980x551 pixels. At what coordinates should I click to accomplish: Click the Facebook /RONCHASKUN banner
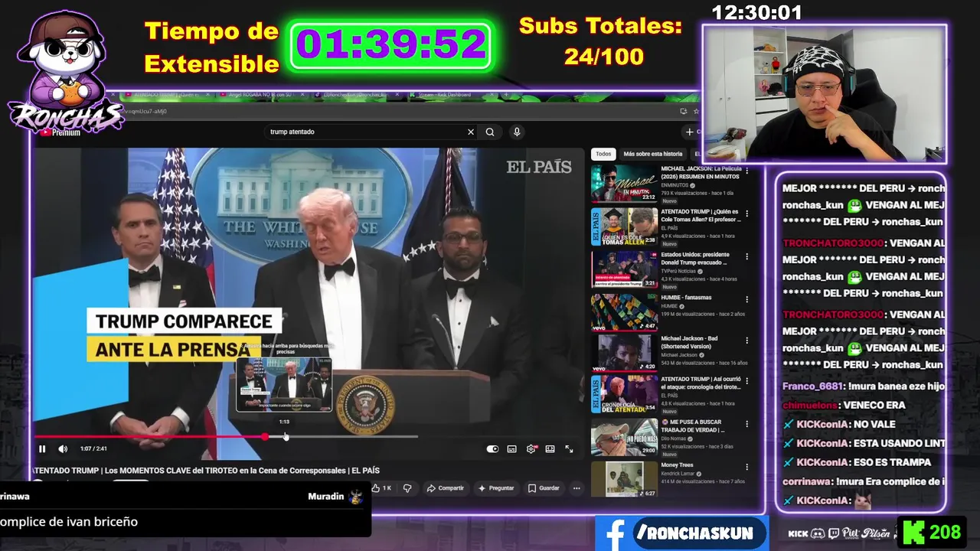(681, 533)
